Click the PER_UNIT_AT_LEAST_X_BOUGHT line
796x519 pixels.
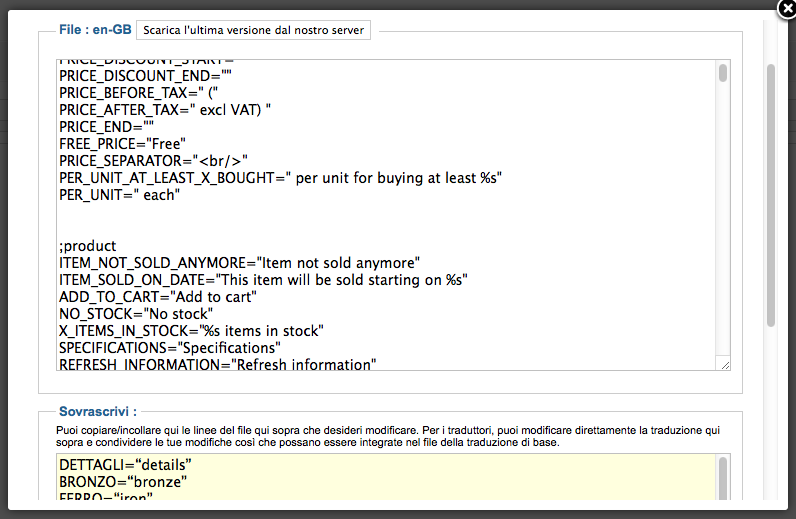[280, 177]
